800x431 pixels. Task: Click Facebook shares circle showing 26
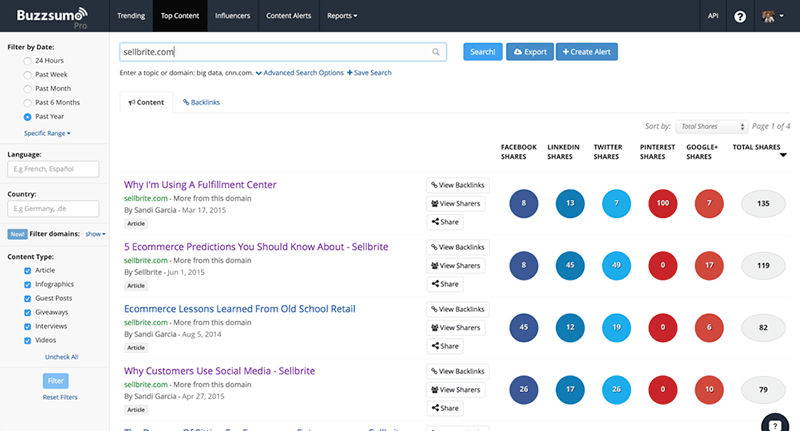point(523,389)
